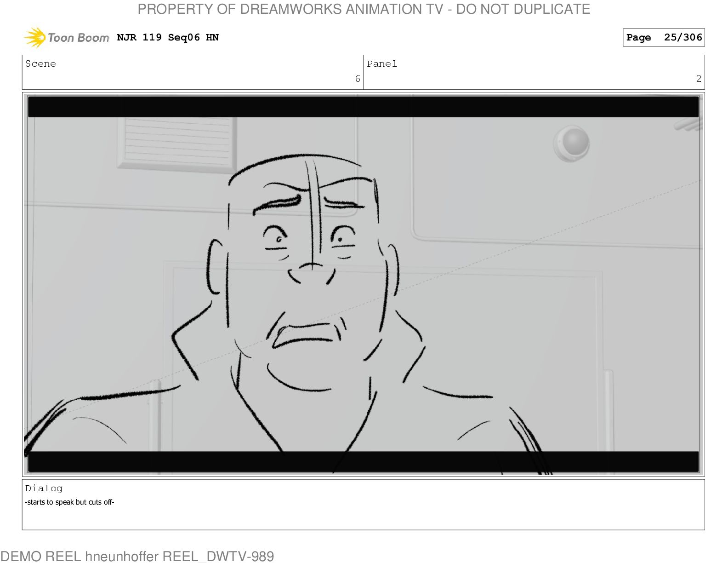The width and height of the screenshot is (728, 563).
Task: Click '-starts to speak but cuts off-' text
Action: point(69,502)
